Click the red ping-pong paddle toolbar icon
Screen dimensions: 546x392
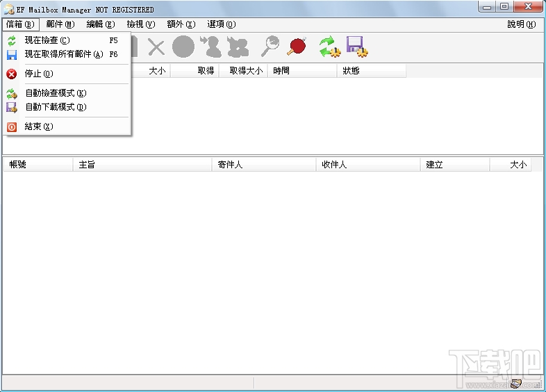pyautogui.click(x=297, y=46)
